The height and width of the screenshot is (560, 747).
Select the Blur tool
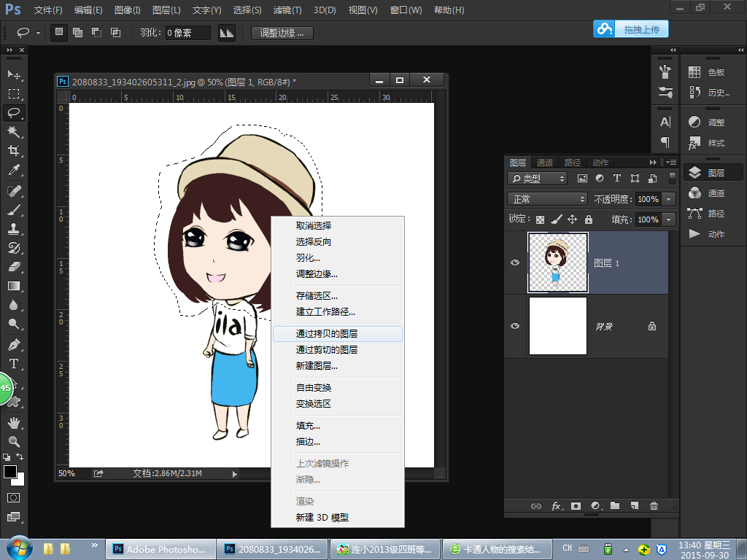(14, 306)
